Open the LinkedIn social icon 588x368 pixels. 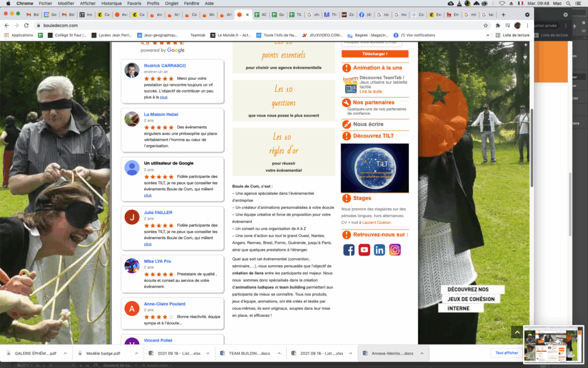[380, 250]
